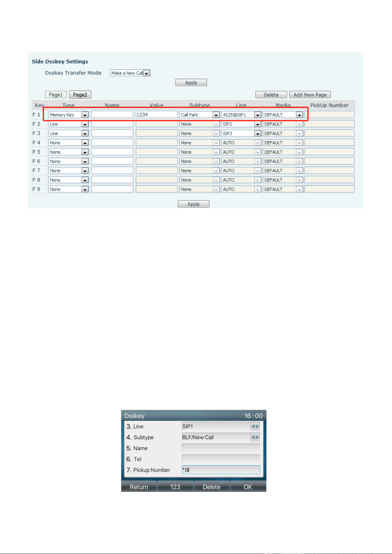Screen dimensions: 392x554
Task: Click the F1 PickUp Number field
Action: 330,115
